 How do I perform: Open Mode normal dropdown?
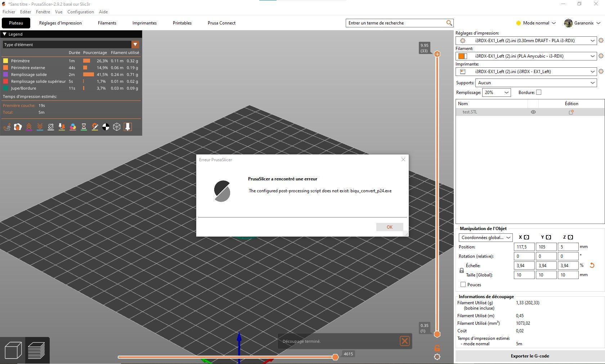[536, 23]
